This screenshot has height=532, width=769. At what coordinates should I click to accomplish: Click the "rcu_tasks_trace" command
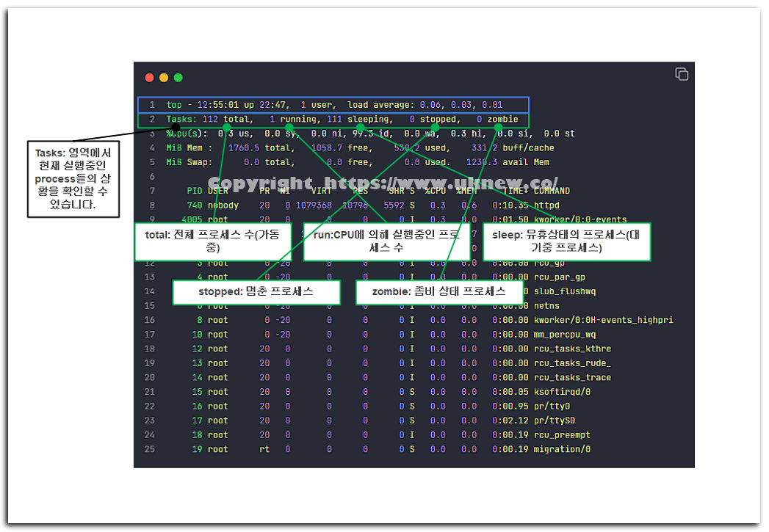click(572, 378)
